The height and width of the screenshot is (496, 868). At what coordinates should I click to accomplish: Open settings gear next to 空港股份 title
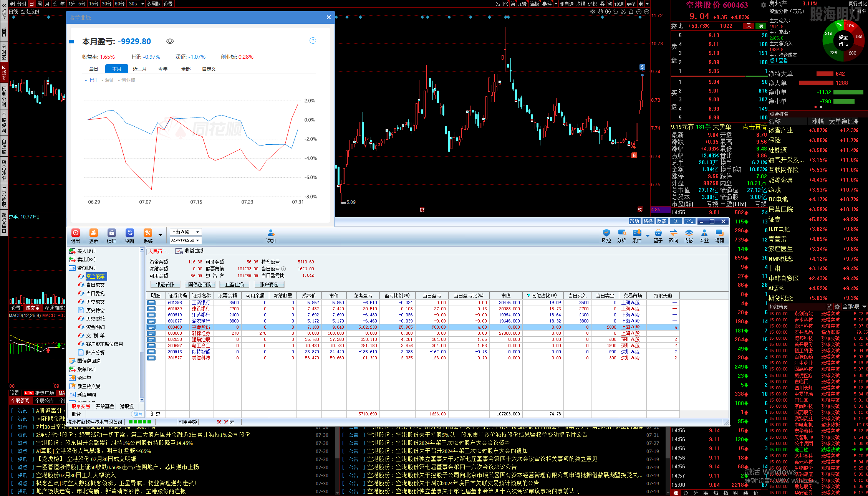click(763, 5)
